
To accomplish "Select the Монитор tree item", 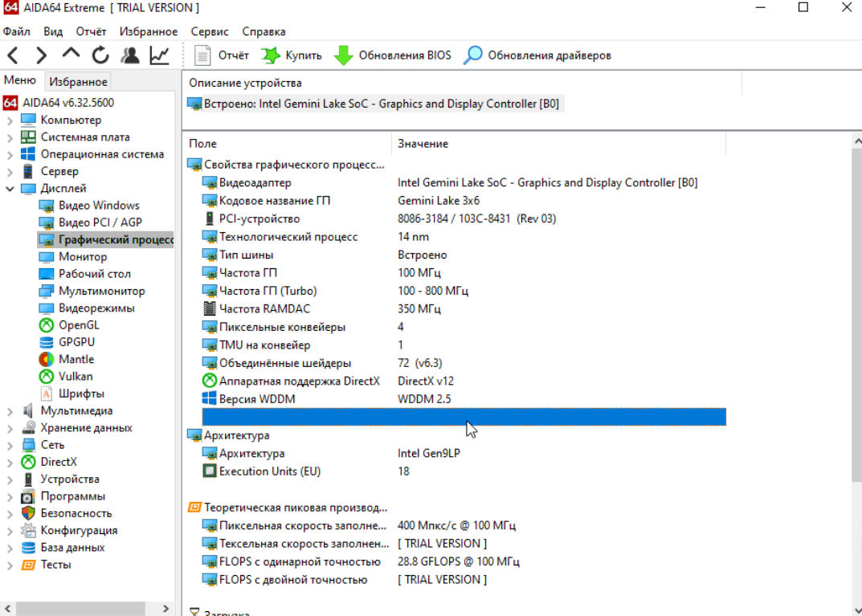I will (x=83, y=257).
